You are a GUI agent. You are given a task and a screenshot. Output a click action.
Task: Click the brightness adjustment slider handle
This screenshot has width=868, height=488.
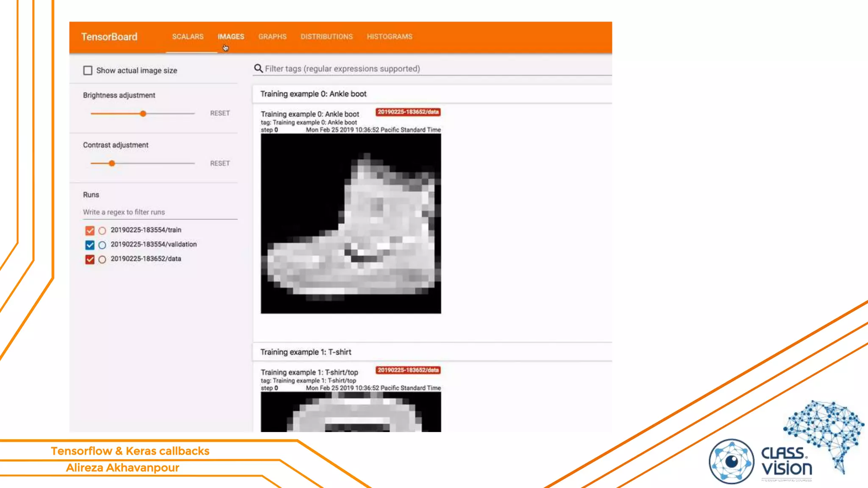[143, 114]
